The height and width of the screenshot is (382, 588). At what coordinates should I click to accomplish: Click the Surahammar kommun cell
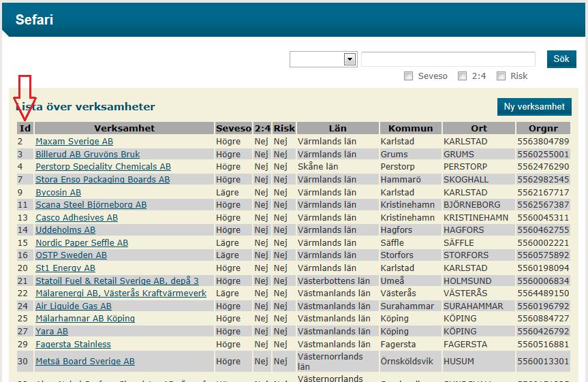coord(407,306)
